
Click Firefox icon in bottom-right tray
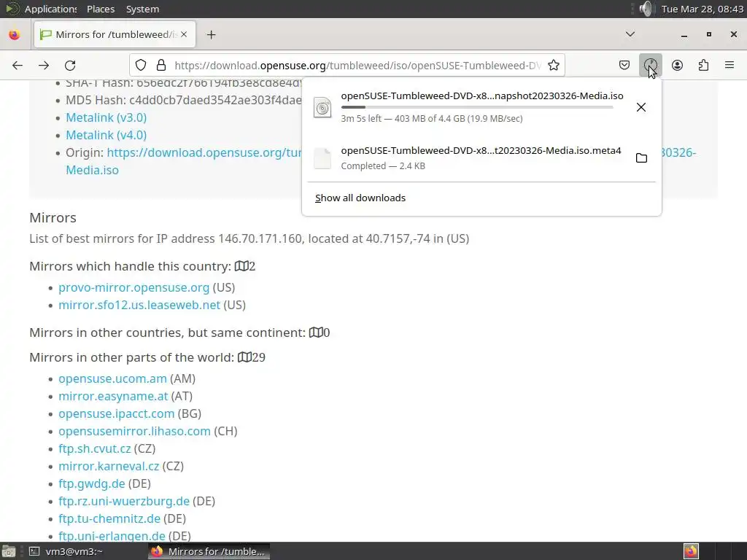(x=691, y=551)
